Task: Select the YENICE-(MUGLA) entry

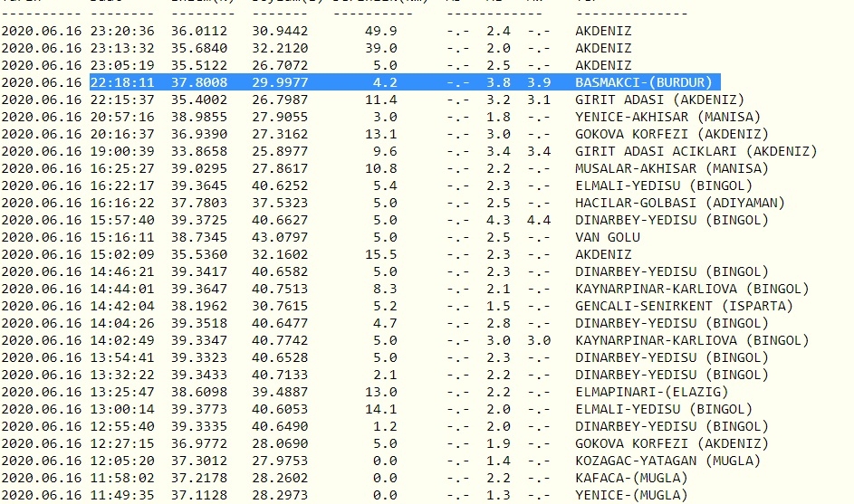Action: pyautogui.click(x=631, y=495)
